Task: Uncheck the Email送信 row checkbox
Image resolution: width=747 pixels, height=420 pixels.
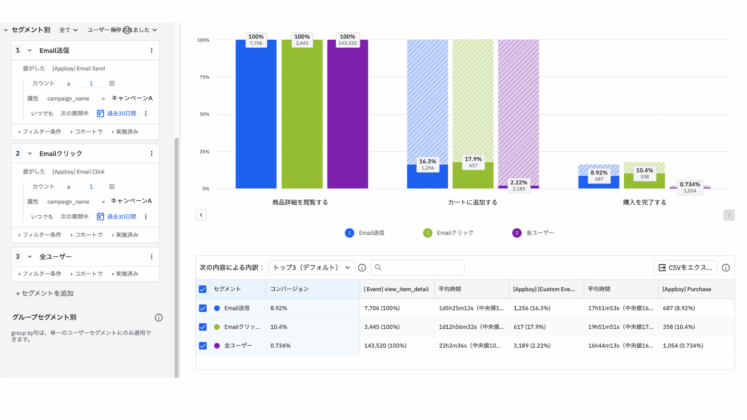Action: (x=203, y=308)
